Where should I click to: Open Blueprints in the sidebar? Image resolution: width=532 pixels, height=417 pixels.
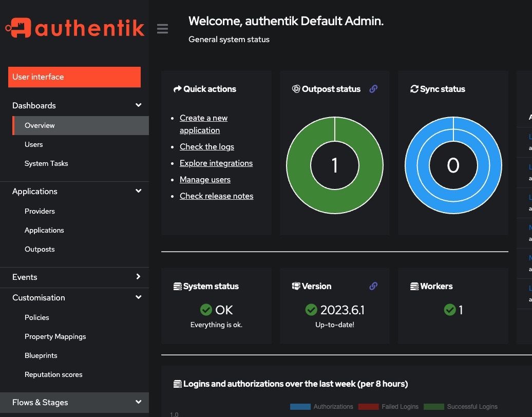pos(41,355)
